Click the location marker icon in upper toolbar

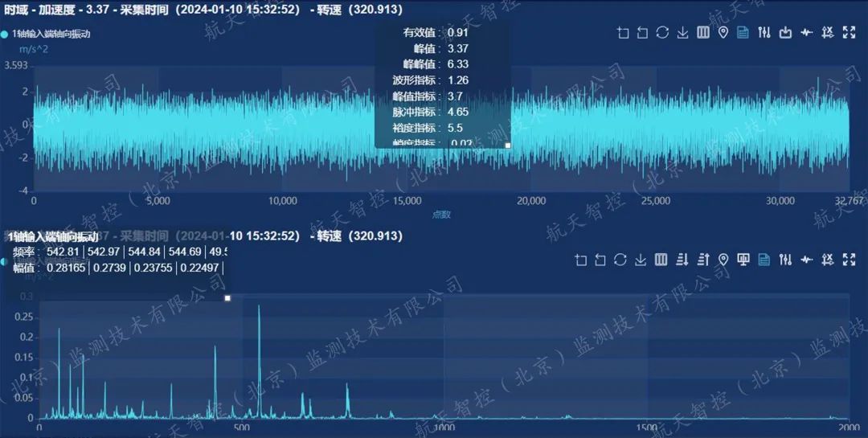723,32
